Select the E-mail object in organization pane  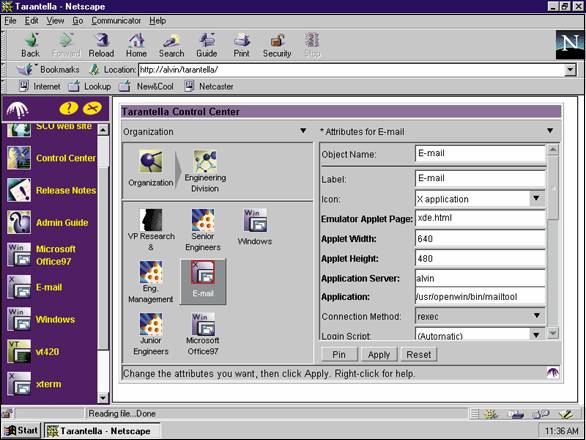point(203,281)
